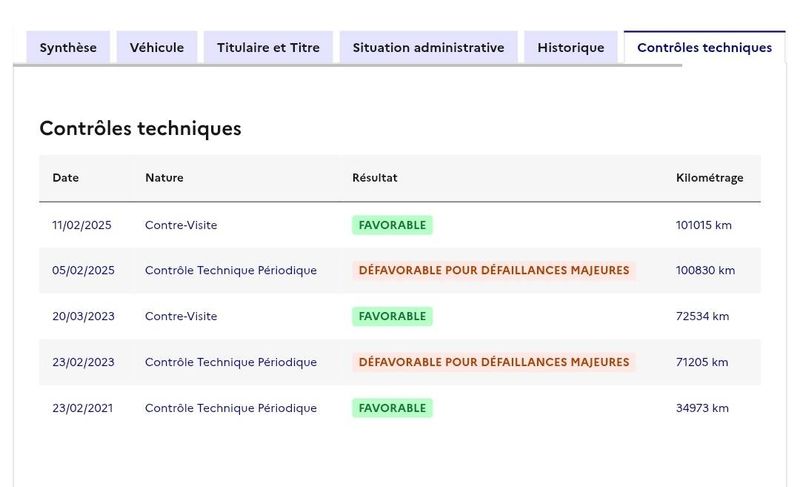Viewport: 800px width, 487px height.
Task: Click the Contrôles techniques tab
Action: [705, 47]
